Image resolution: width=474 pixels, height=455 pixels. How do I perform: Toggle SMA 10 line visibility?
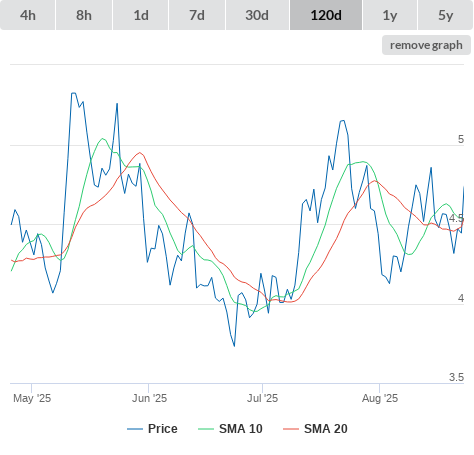click(x=230, y=429)
